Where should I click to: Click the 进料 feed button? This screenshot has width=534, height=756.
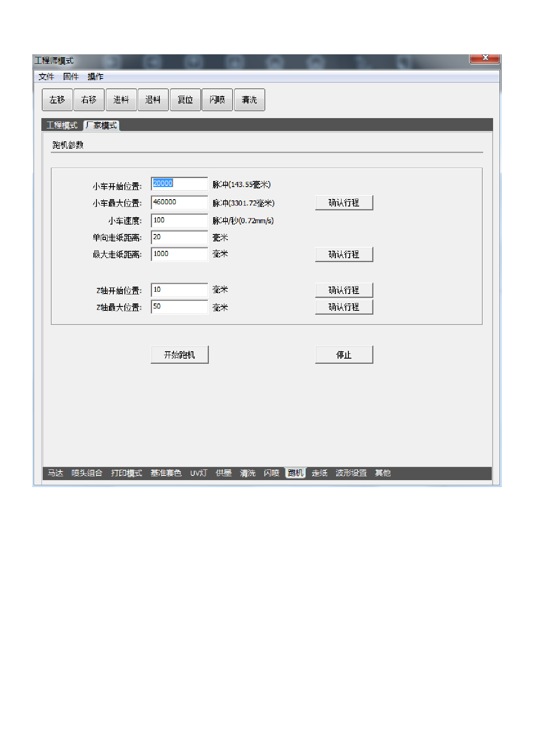121,100
